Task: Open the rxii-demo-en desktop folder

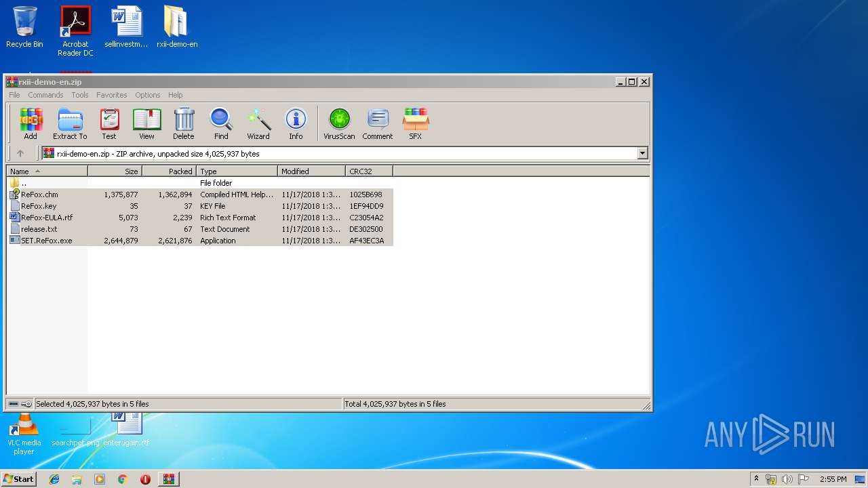Action: pyautogui.click(x=177, y=27)
